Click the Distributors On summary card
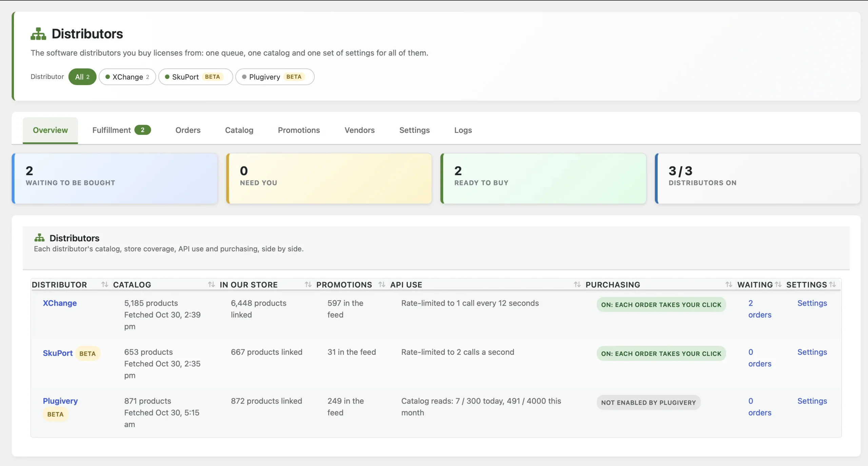 pyautogui.click(x=758, y=179)
